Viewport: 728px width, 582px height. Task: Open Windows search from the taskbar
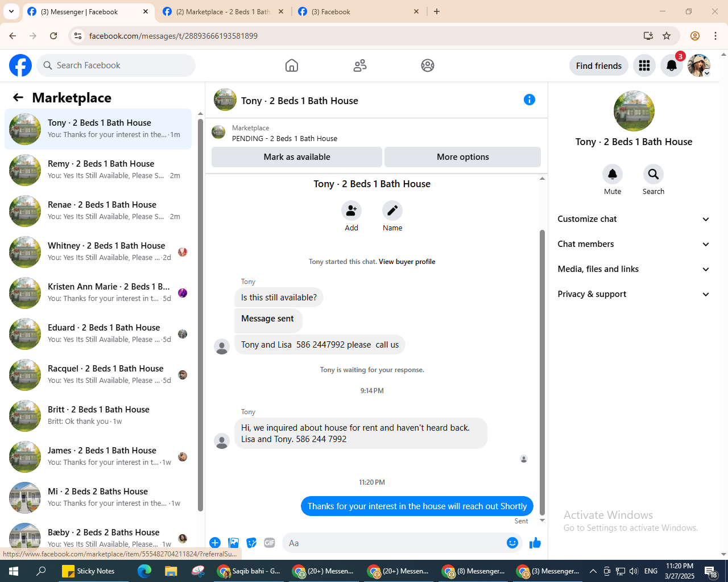(x=41, y=571)
